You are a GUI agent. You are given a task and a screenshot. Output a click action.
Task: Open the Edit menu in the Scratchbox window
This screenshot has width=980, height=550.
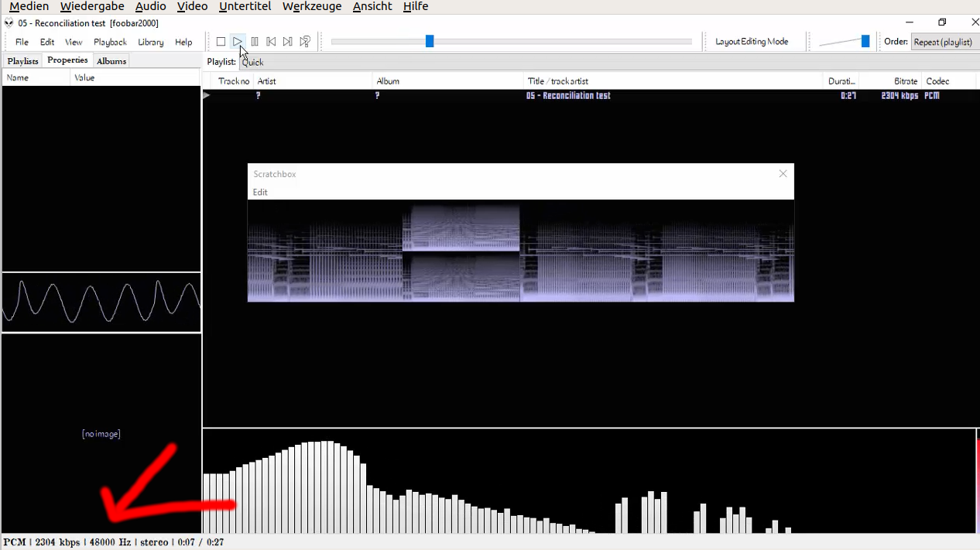[x=260, y=192]
